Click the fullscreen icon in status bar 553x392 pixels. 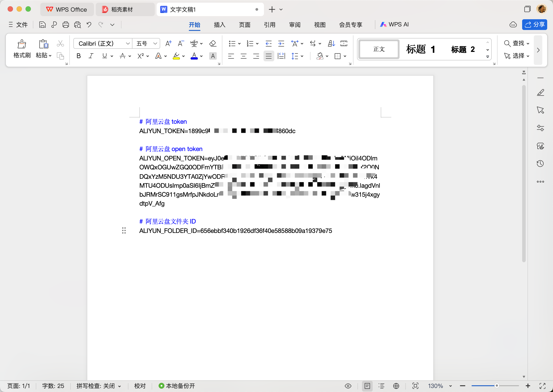(x=542, y=386)
